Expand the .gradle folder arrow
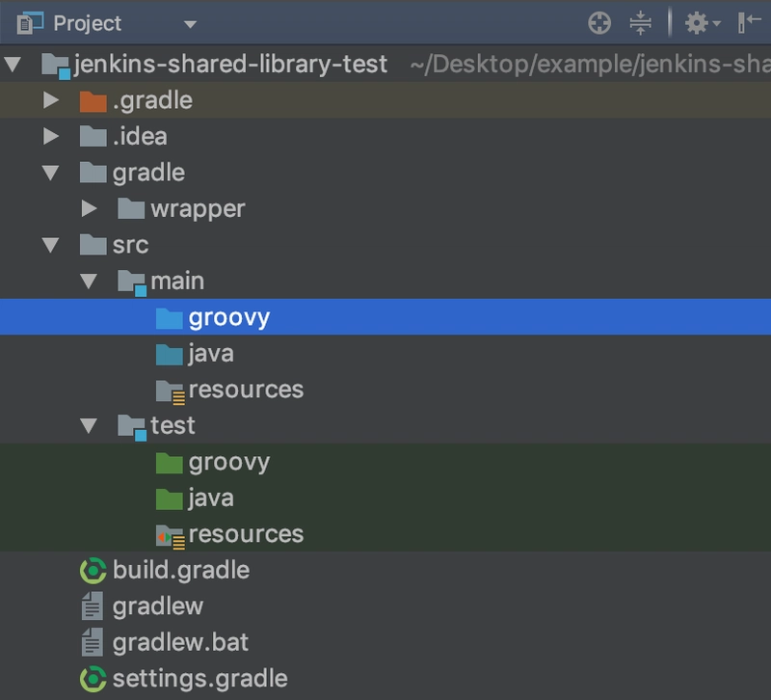The width and height of the screenshot is (771, 700). tap(51, 100)
